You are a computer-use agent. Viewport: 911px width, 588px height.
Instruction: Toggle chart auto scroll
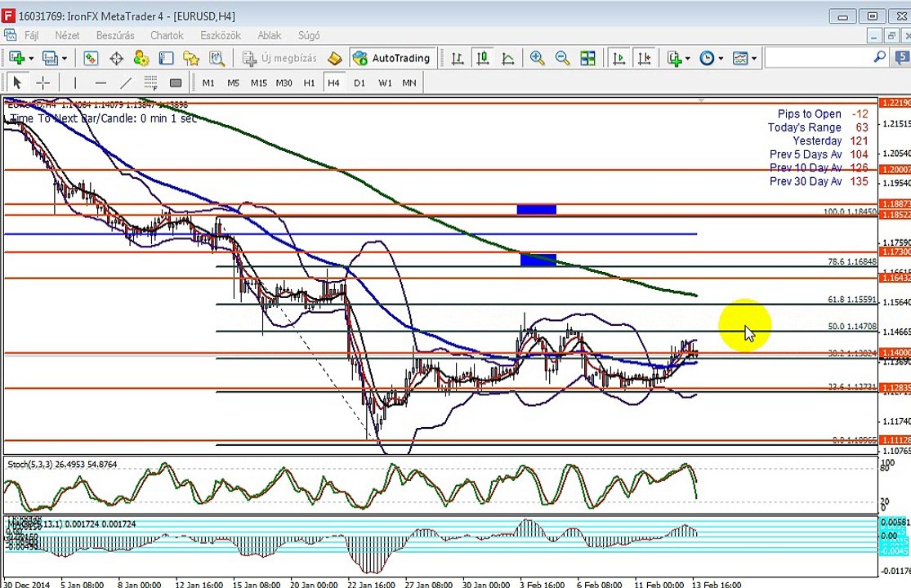(x=619, y=58)
